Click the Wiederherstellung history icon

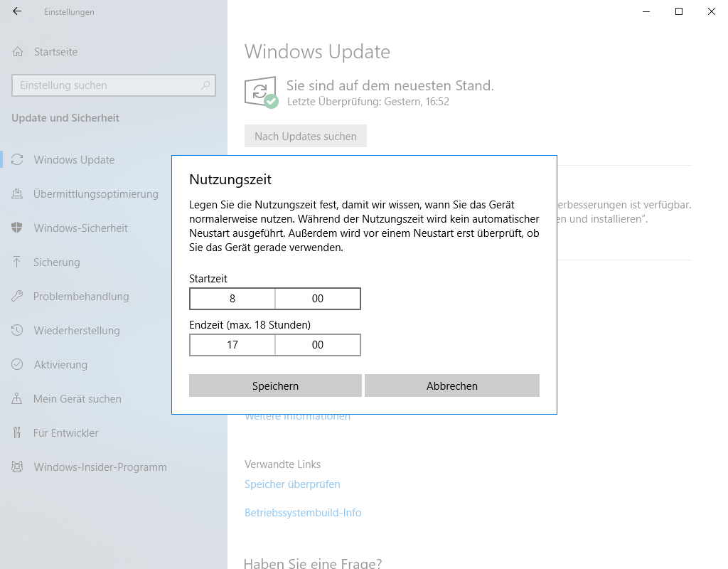[x=17, y=330]
